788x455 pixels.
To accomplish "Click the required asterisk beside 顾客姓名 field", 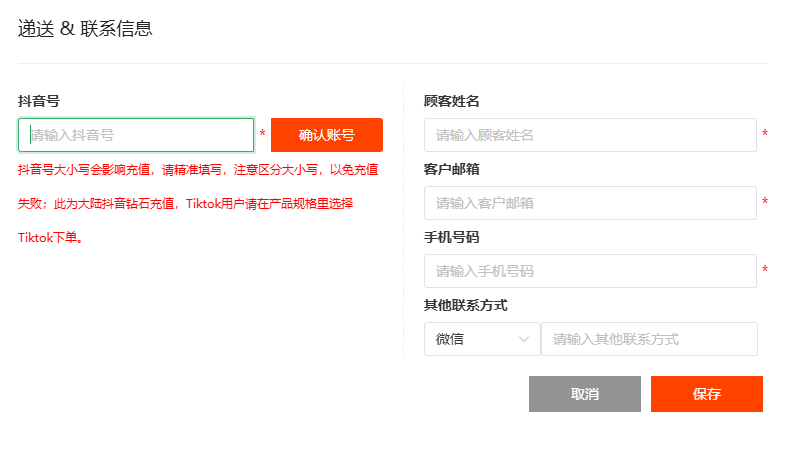I will click(765, 133).
